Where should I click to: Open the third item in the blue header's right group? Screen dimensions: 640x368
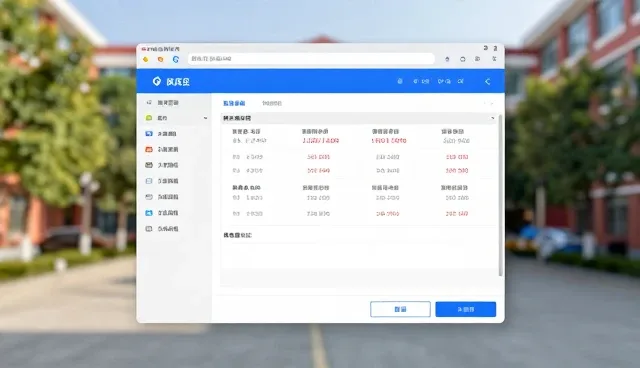(x=444, y=81)
